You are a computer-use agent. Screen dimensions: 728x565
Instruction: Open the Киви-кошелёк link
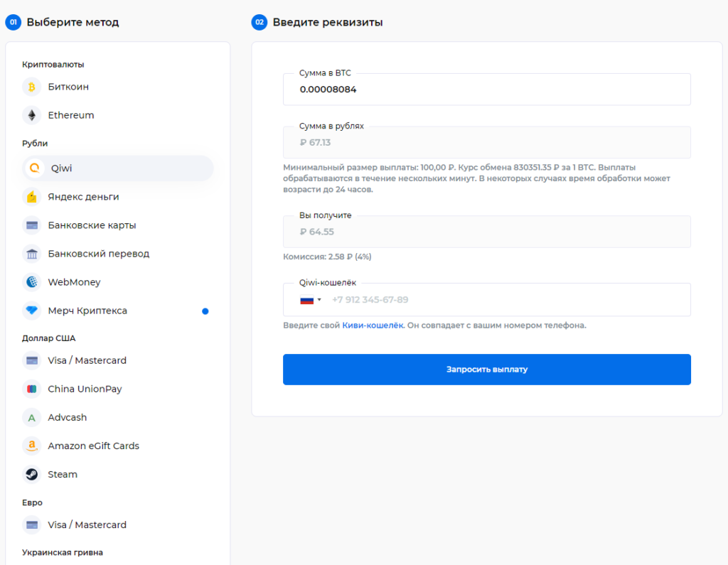pos(373,325)
